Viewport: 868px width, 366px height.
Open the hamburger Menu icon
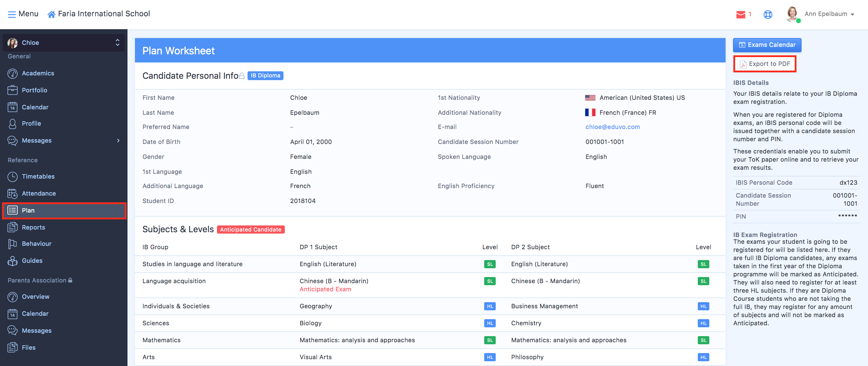(12, 14)
